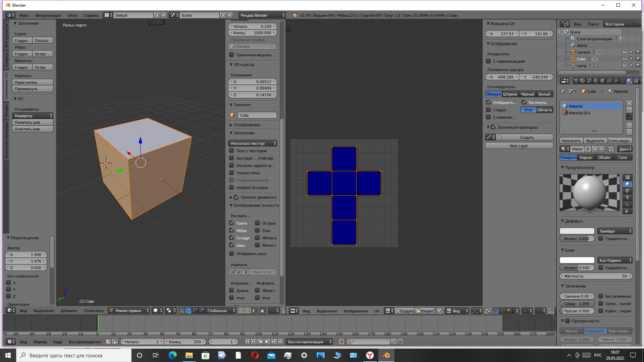Add new material slot with plus
Screen dimensions: 644x362
[x=629, y=103]
